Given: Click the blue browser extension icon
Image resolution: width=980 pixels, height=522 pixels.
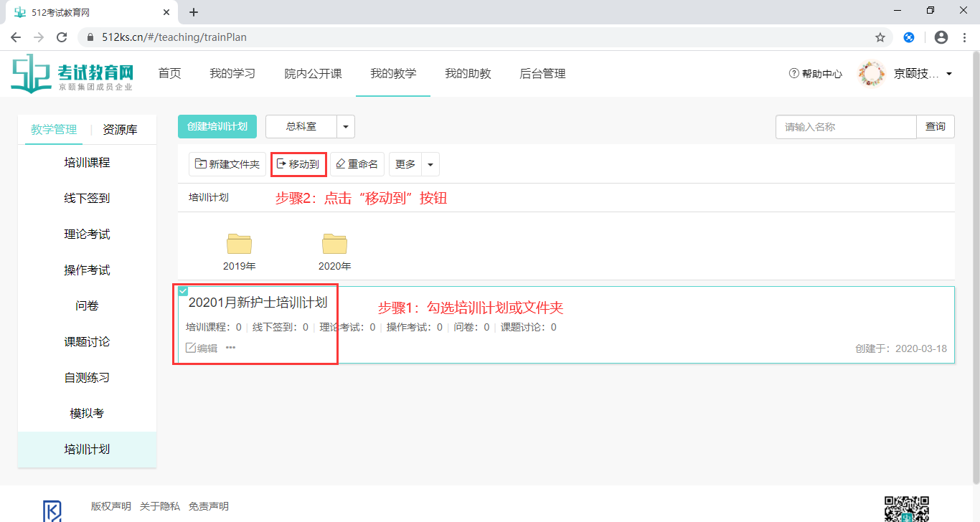Looking at the screenshot, I should coord(908,37).
